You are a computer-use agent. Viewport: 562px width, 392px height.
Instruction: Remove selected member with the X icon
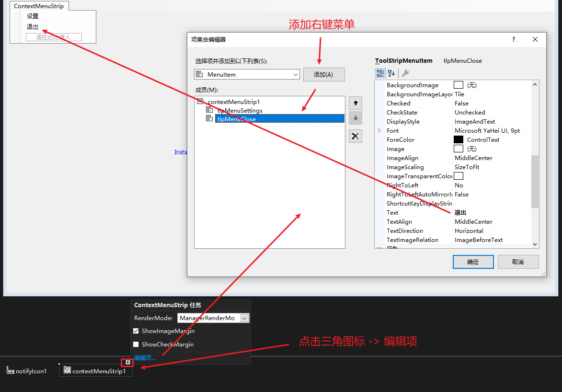pos(355,136)
